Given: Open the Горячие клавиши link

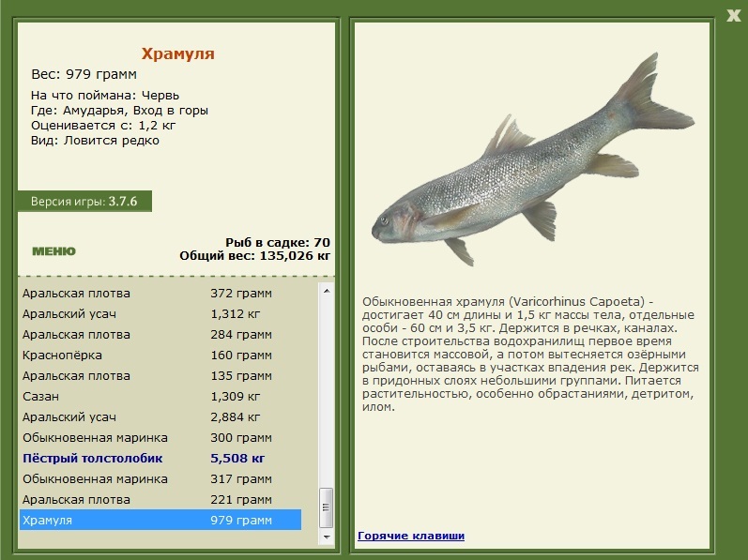Looking at the screenshot, I should tap(411, 536).
